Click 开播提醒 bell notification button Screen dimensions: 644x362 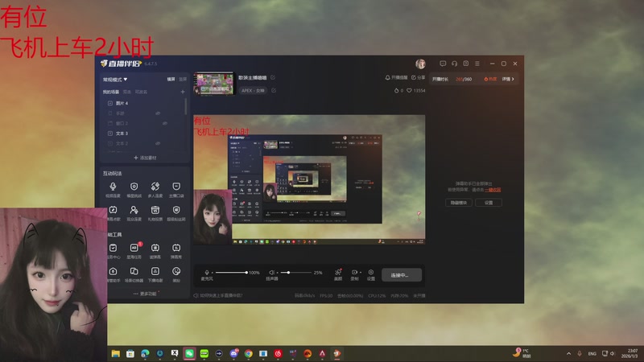tap(396, 77)
